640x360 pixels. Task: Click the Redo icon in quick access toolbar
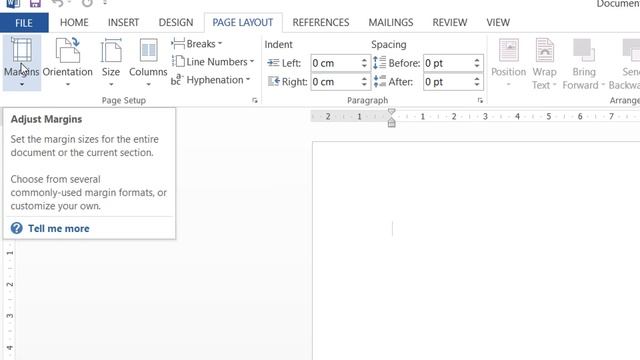87,4
